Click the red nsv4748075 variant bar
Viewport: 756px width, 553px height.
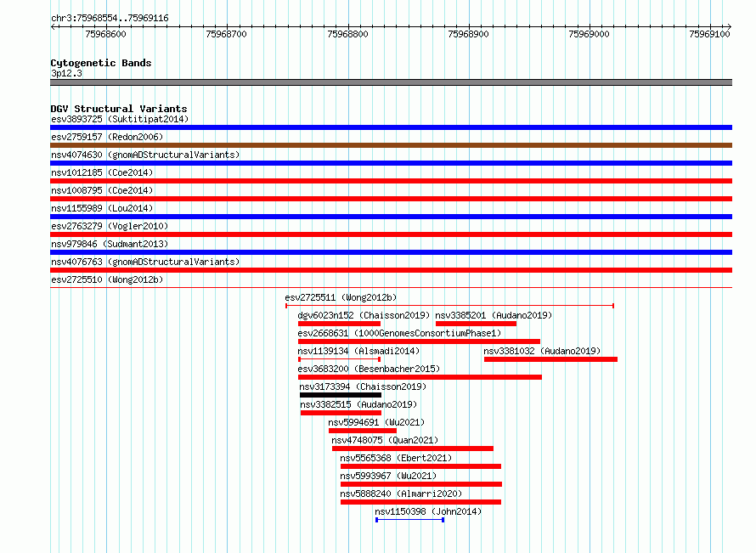[413, 449]
